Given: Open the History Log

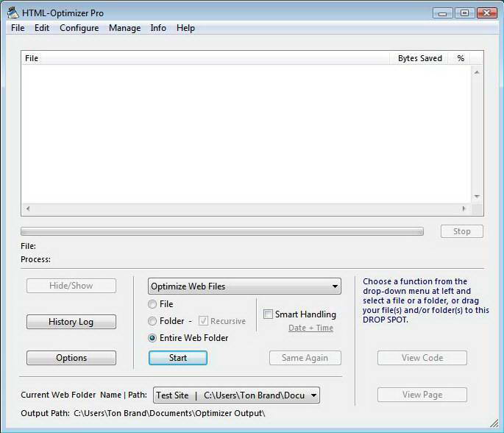Looking at the screenshot, I should (71, 322).
